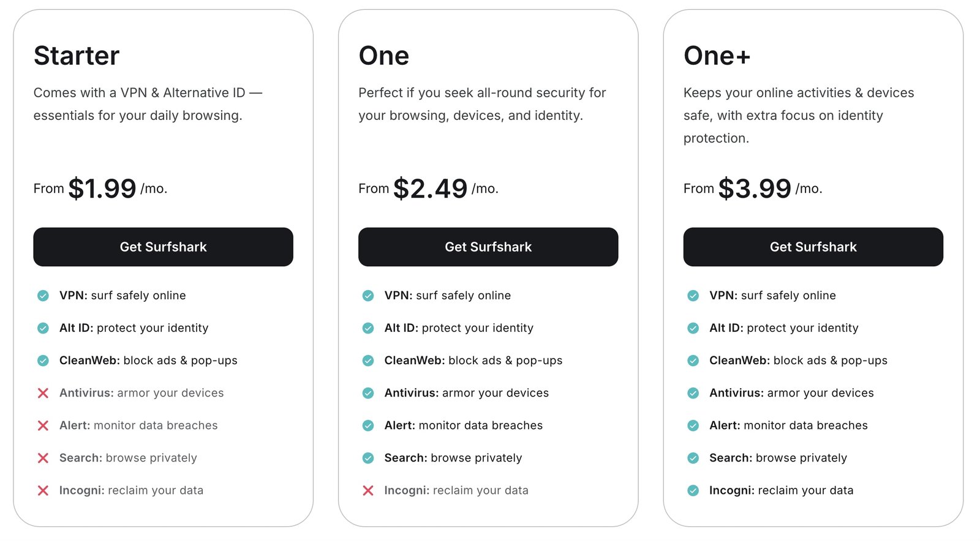Click the red X beside Starter Antivirus
Viewport: 980px width, 541px height.
(43, 393)
